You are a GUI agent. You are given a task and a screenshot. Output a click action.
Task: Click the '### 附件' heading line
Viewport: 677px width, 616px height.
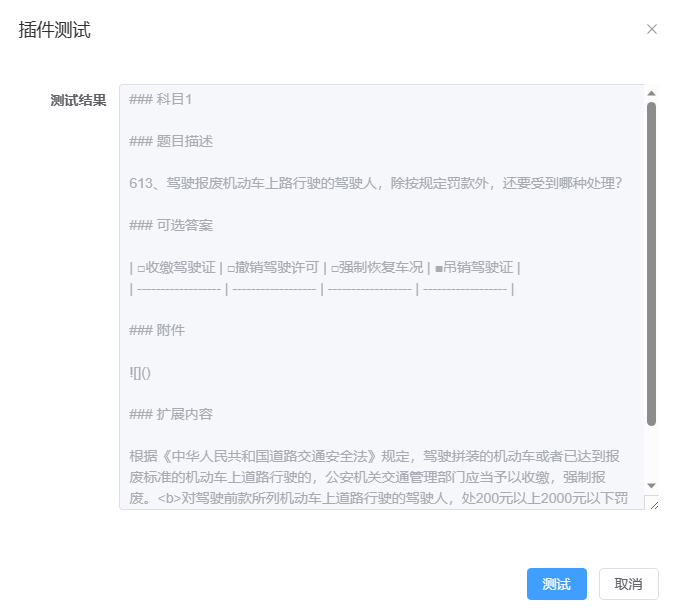pyautogui.click(x=157, y=330)
